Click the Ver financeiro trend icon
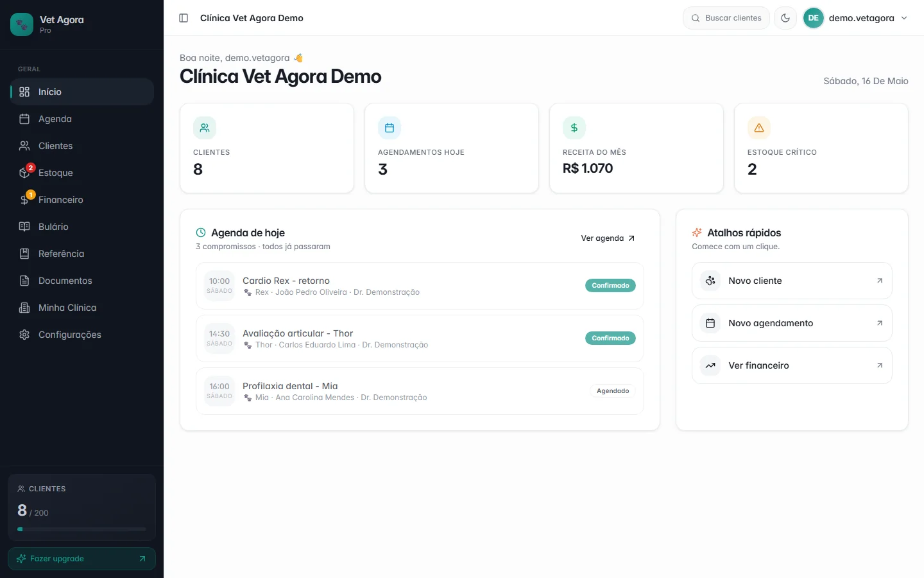 coord(710,365)
